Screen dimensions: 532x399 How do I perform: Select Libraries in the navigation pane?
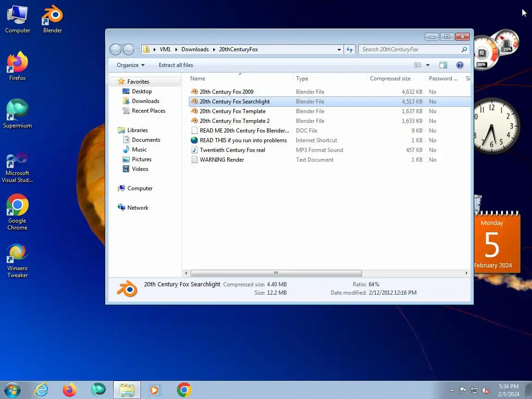(137, 130)
